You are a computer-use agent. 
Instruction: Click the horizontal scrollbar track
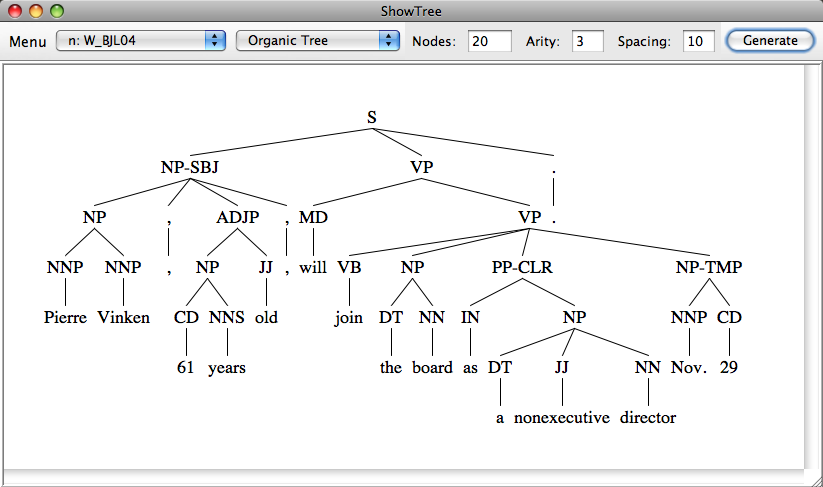(403, 477)
